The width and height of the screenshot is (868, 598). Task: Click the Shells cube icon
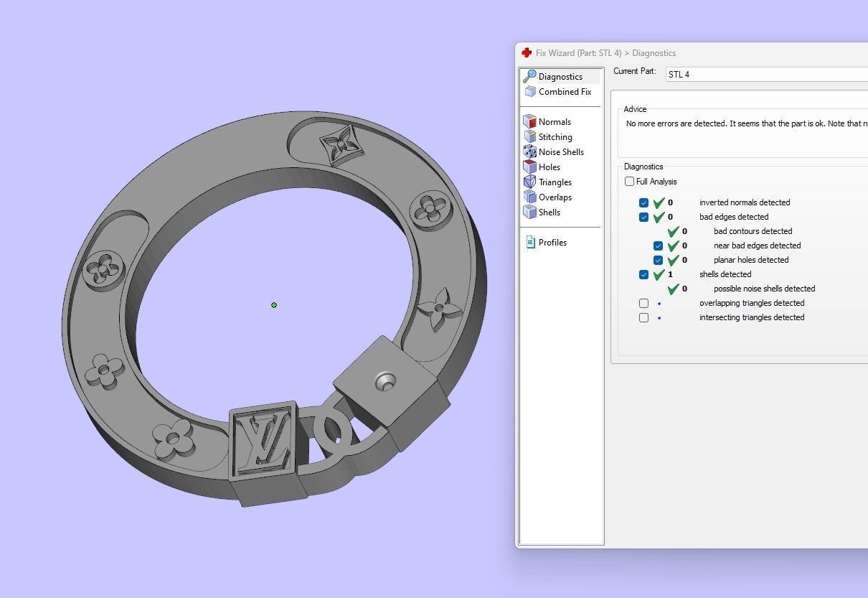click(530, 212)
